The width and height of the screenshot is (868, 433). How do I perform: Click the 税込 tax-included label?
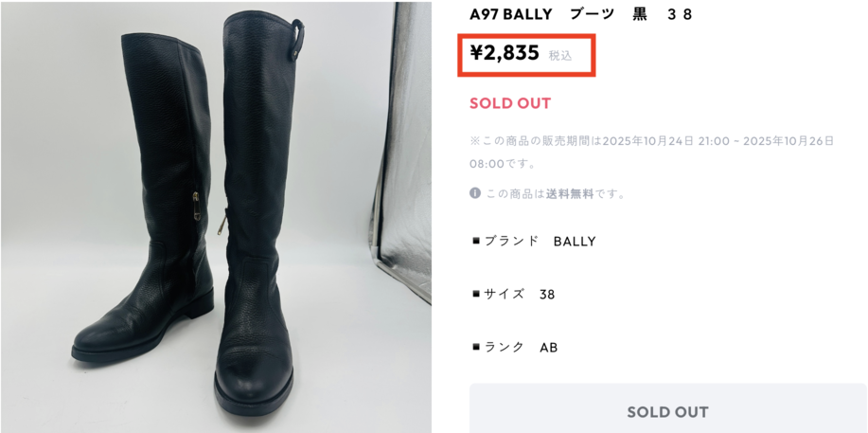click(559, 56)
